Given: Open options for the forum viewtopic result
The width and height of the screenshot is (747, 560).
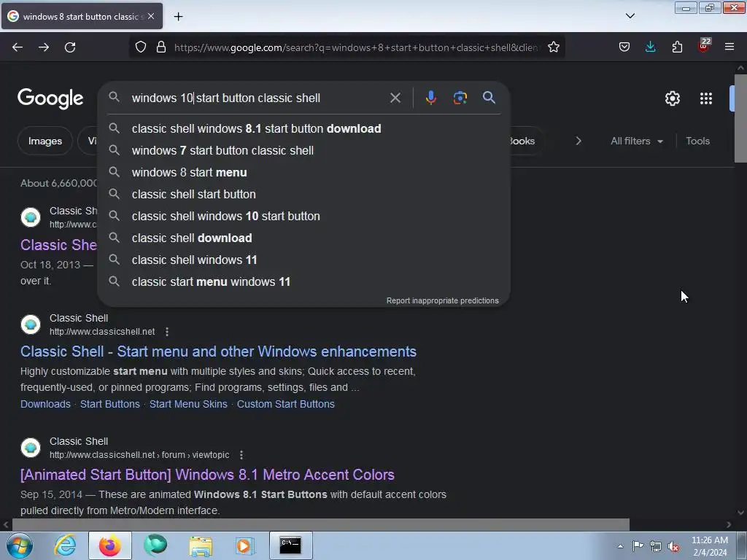Looking at the screenshot, I should coord(241,455).
